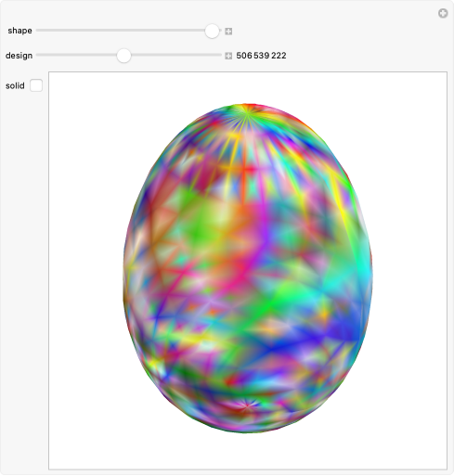Click the design label
The height and width of the screenshot is (476, 454).
pyautogui.click(x=19, y=56)
